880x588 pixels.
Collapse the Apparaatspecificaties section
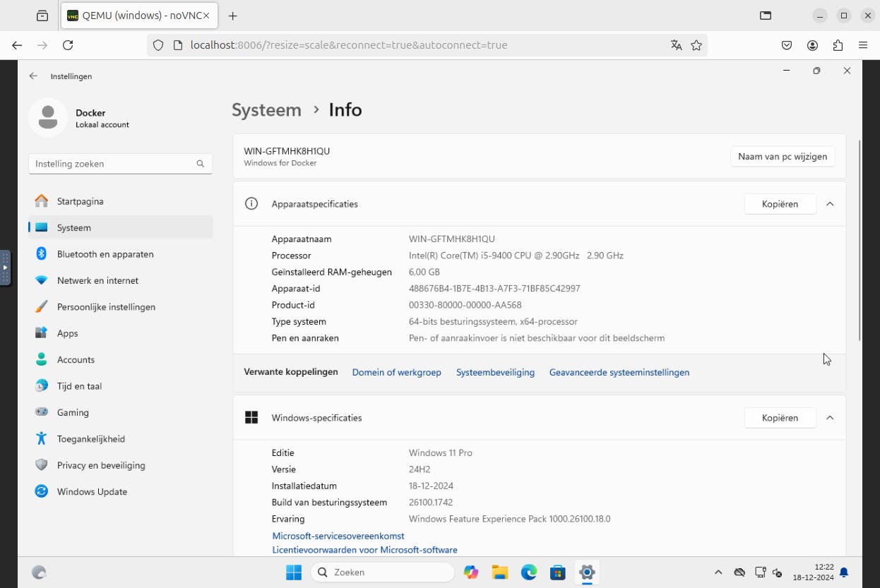coord(830,204)
